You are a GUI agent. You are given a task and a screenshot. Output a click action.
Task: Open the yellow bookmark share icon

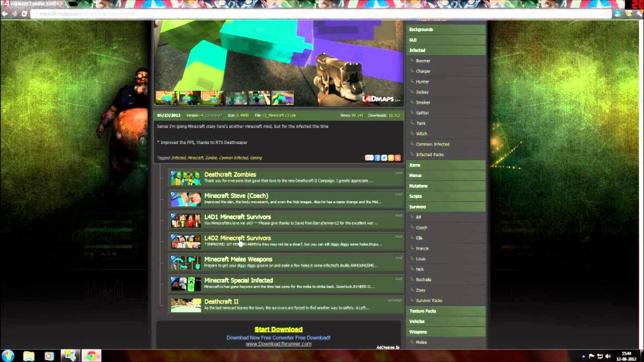click(391, 157)
